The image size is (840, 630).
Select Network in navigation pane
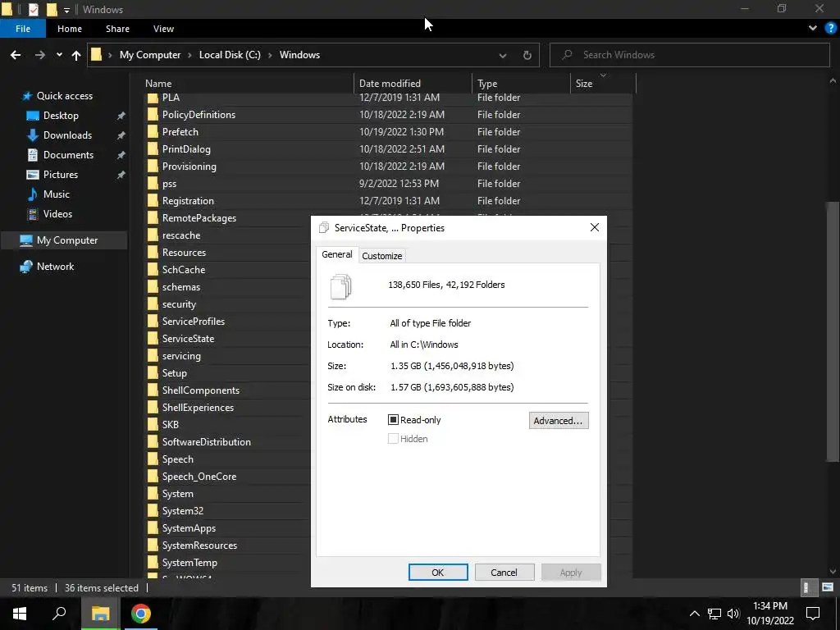(x=55, y=267)
